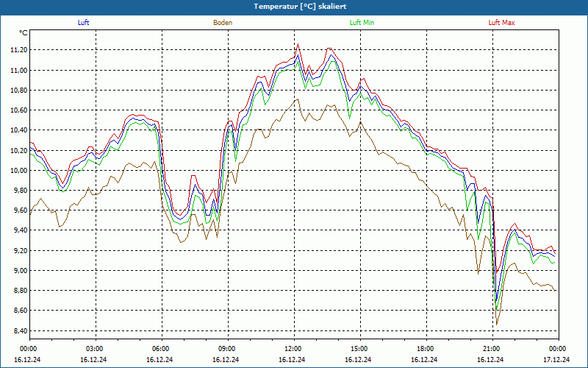Click the 16.12.24 date under 21:00

click(490, 360)
